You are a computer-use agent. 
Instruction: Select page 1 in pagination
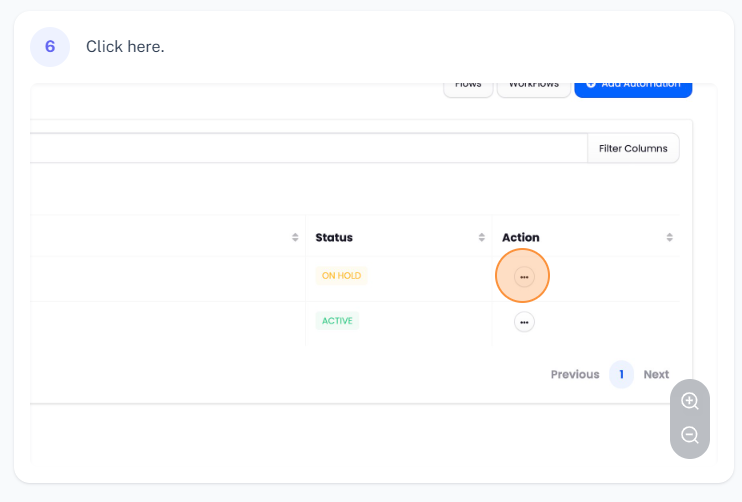click(621, 374)
